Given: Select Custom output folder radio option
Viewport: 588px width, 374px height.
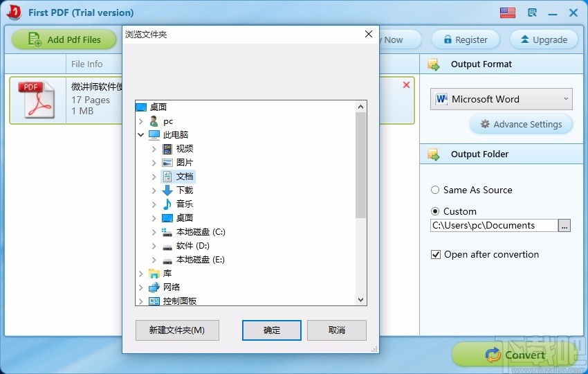Looking at the screenshot, I should (435, 211).
